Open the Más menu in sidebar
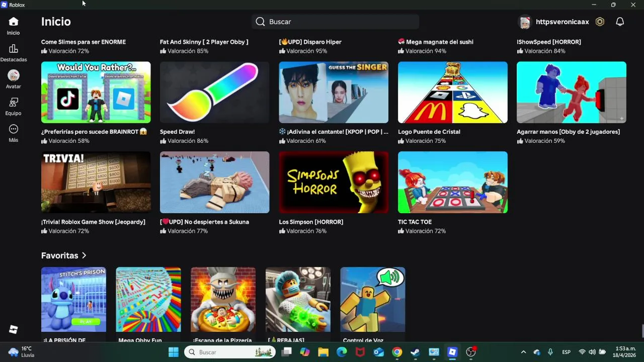The width and height of the screenshot is (644, 362). [14, 129]
